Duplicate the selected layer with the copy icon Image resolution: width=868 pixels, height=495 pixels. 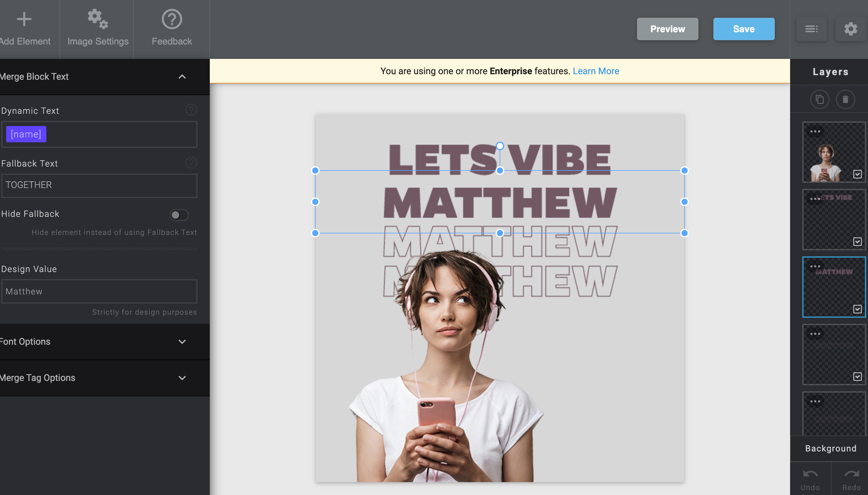[x=819, y=99]
